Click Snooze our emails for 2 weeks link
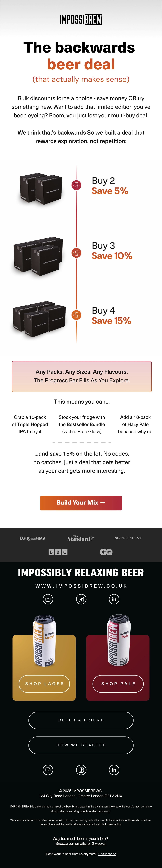Viewport: 162px width, 868px height. (x=81, y=843)
